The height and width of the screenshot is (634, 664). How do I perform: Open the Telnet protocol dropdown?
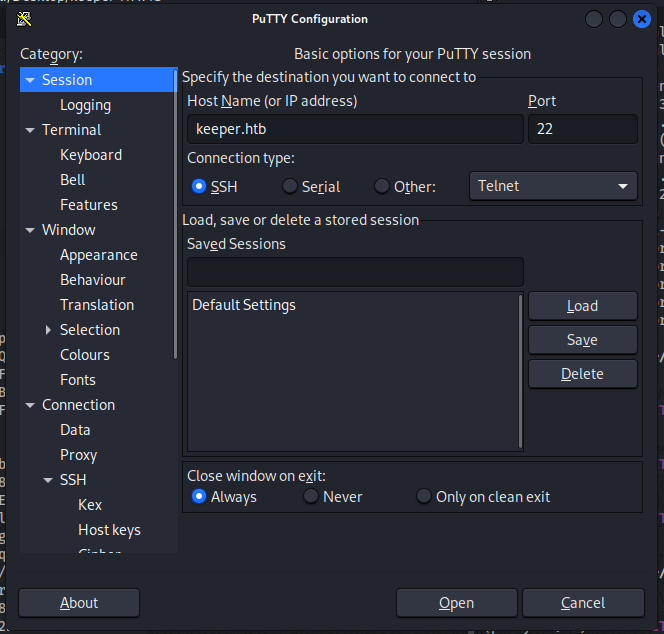coord(553,186)
